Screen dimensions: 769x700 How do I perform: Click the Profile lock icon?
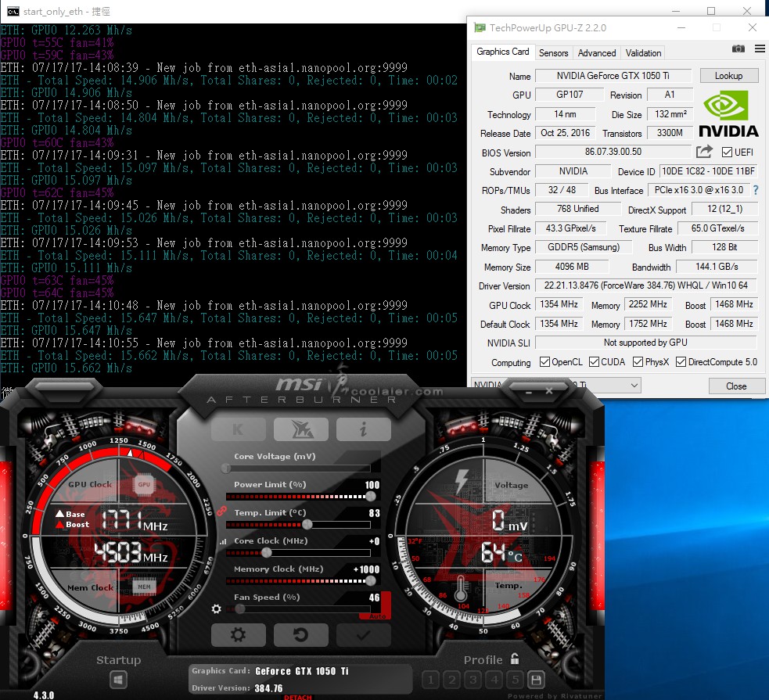[515, 659]
